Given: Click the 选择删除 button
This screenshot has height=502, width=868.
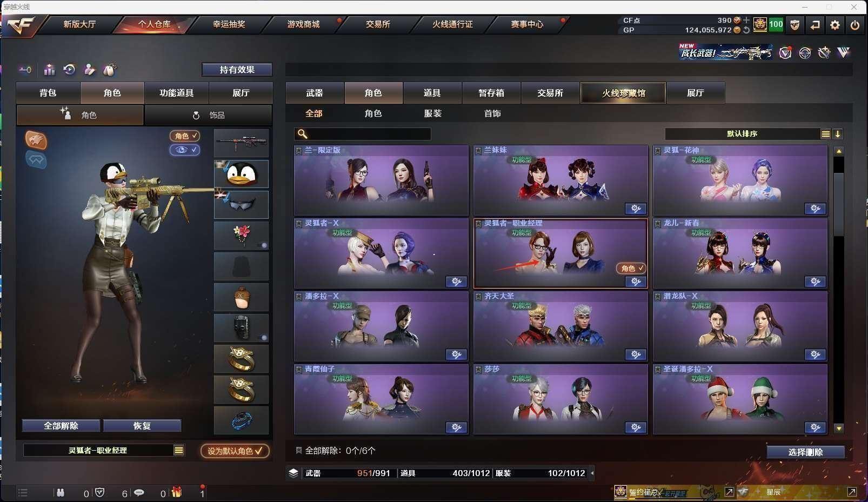Looking at the screenshot, I should click(x=805, y=452).
